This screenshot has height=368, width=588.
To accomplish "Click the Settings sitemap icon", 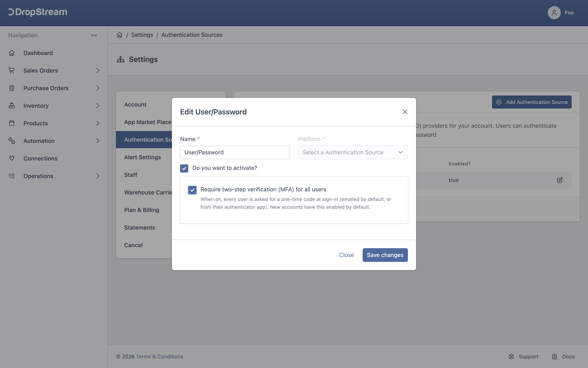I will click(x=120, y=59).
